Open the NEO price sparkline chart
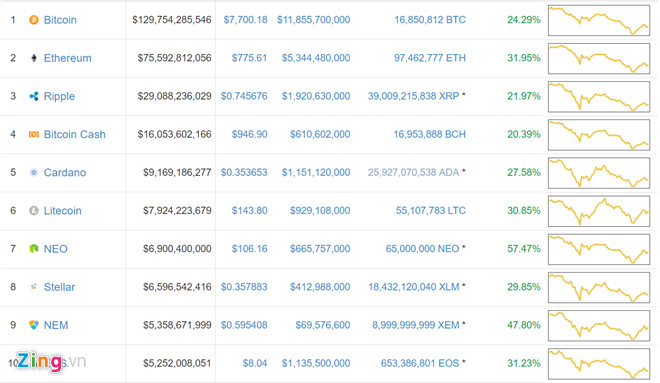 599,250
